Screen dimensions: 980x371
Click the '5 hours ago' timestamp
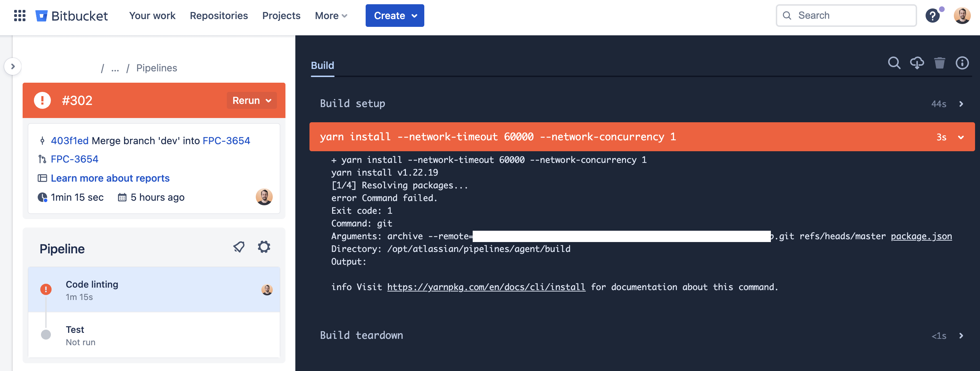158,197
